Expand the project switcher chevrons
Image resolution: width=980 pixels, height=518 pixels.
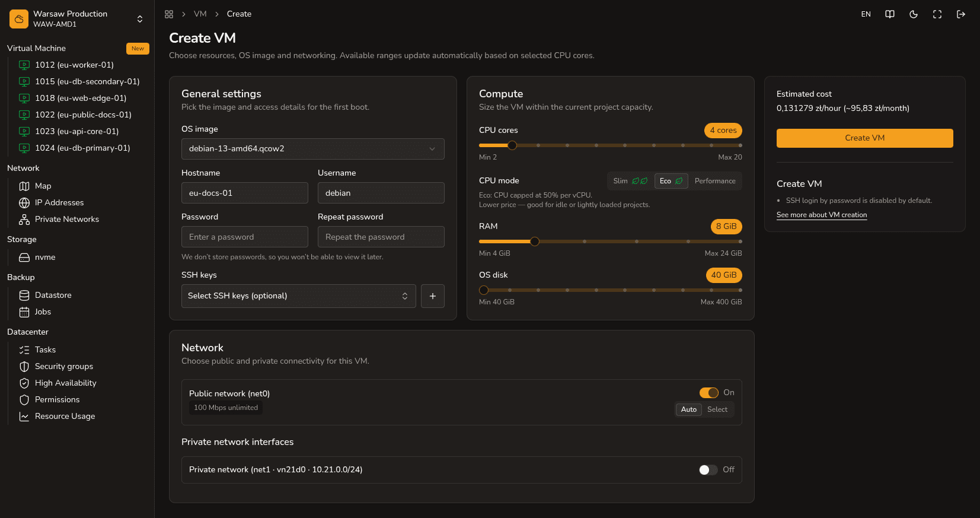click(140, 19)
